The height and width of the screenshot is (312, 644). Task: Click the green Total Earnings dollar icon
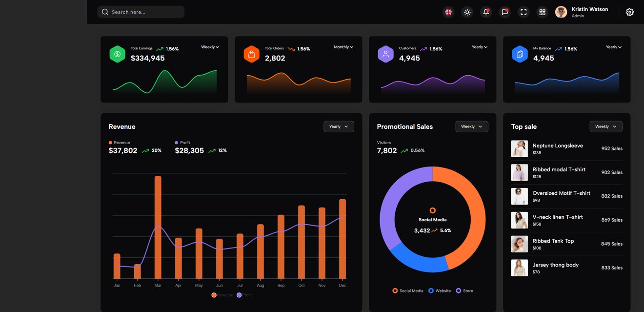(117, 54)
